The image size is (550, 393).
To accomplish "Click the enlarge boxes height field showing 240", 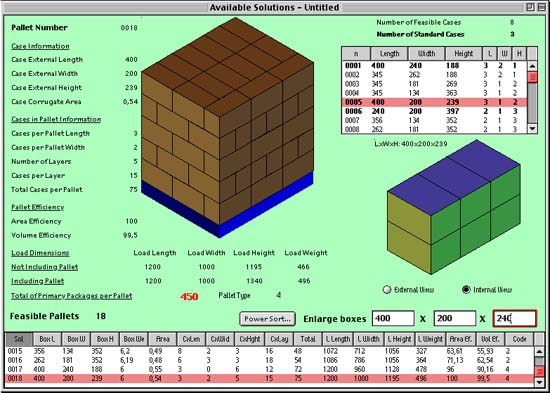I will pyautogui.click(x=515, y=319).
